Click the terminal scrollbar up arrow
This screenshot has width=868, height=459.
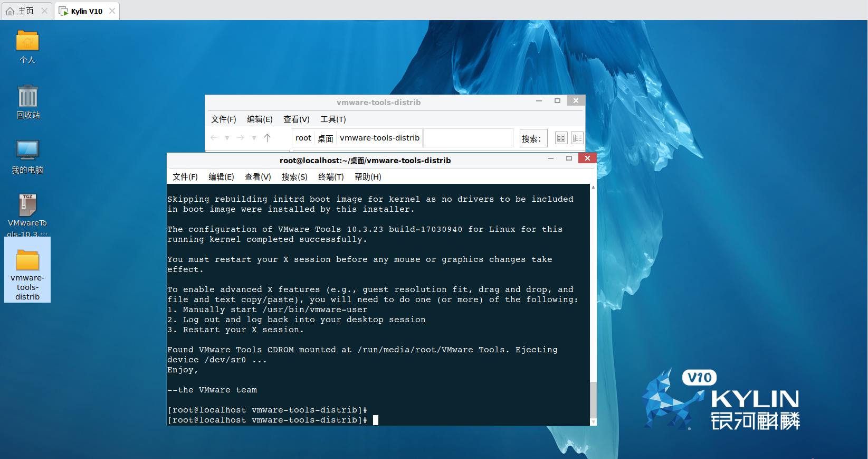pos(593,188)
